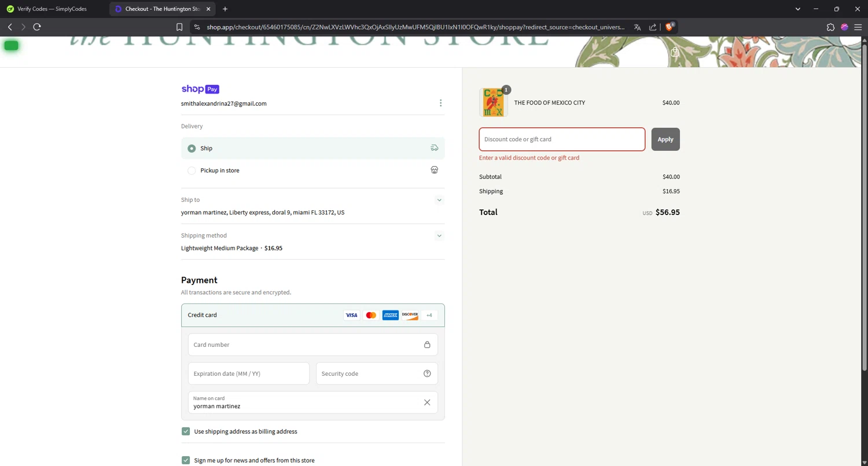This screenshot has width=868, height=466.
Task: Open the browser hamburger menu
Action: tap(858, 27)
